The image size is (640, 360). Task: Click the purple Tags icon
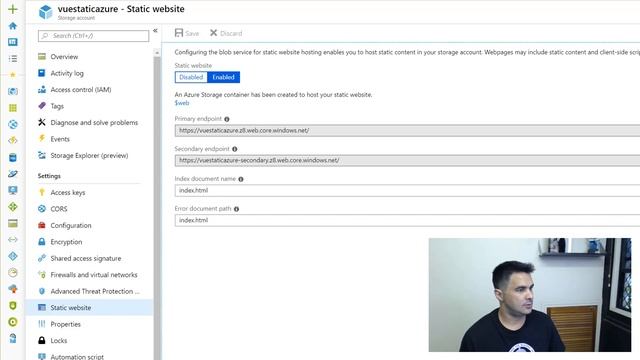pos(42,106)
